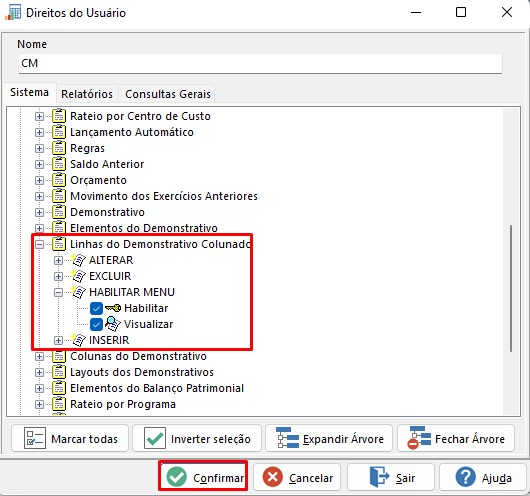Click Expandir Árvore button

(329, 439)
